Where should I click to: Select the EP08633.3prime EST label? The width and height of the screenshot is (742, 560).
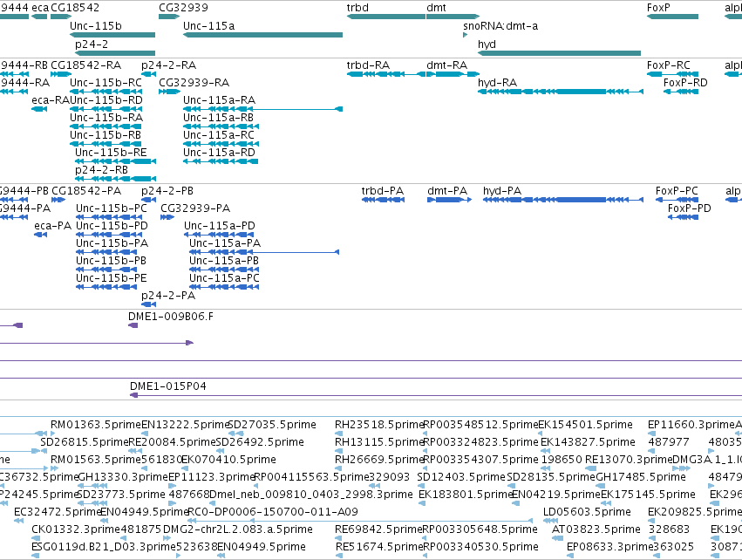coord(610,547)
